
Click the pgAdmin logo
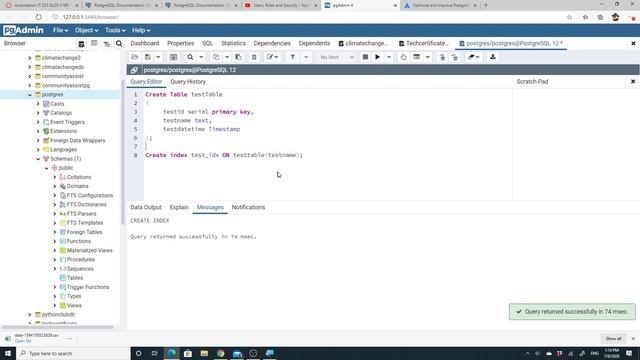tap(23, 30)
